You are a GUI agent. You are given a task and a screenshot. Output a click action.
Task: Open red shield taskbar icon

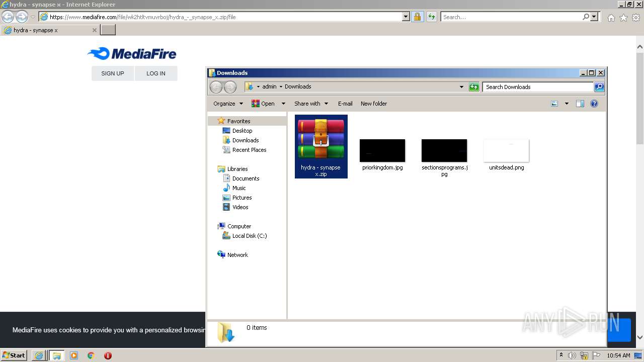pyautogui.click(x=108, y=355)
